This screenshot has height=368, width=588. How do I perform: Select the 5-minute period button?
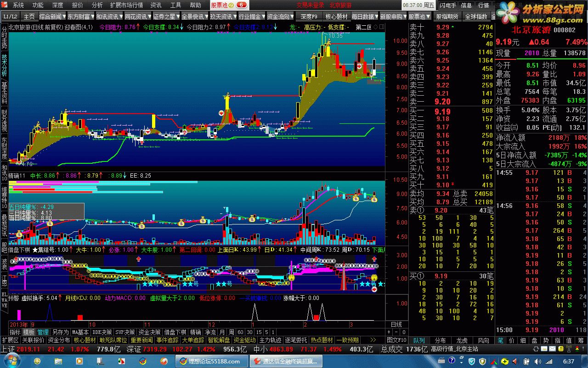266,332
